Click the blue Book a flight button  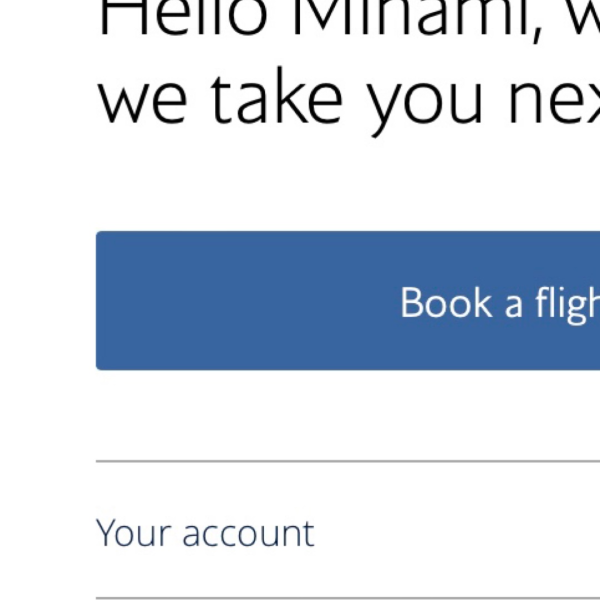348,301
